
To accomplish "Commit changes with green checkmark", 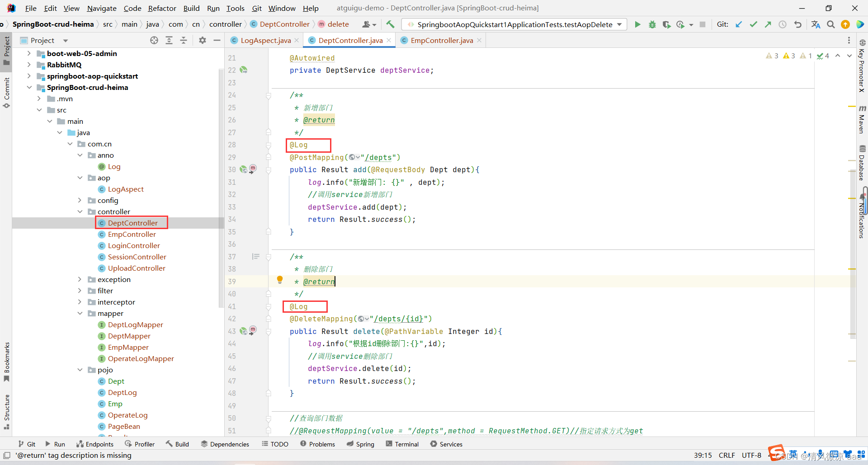I will (x=753, y=24).
